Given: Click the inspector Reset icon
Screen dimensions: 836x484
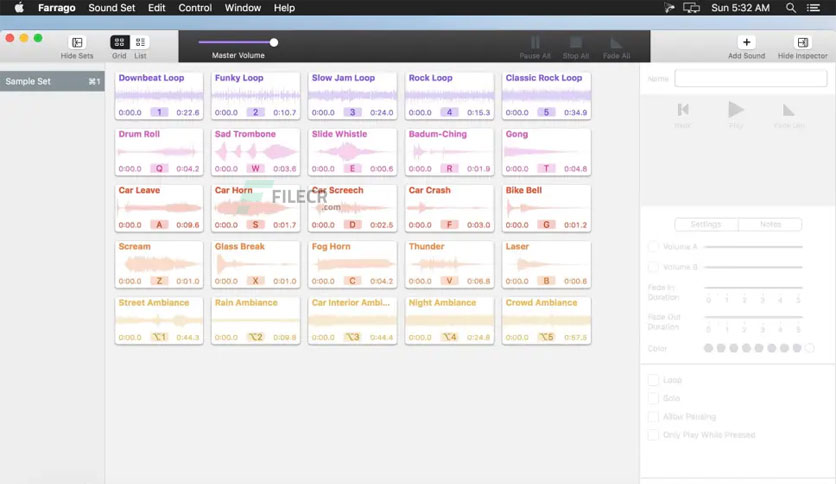Looking at the screenshot, I should pos(683,110).
